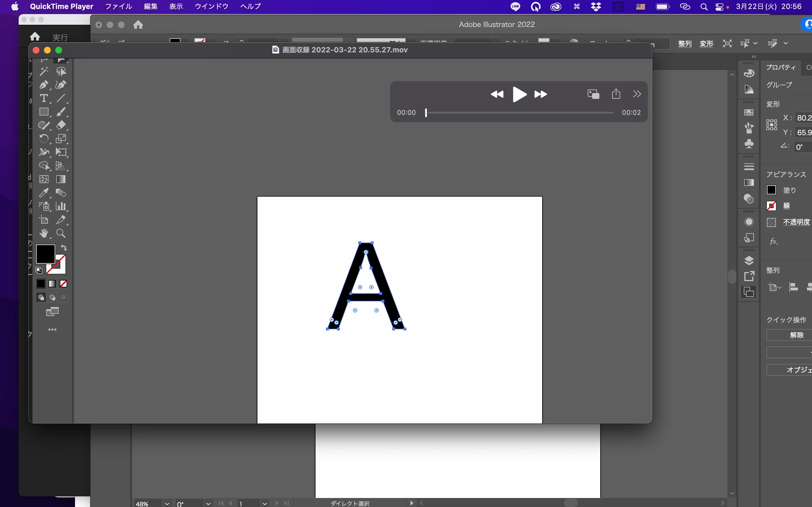Viewport: 812px width, 507px height.
Task: Click the 解除 quick action button
Action: tap(796, 335)
